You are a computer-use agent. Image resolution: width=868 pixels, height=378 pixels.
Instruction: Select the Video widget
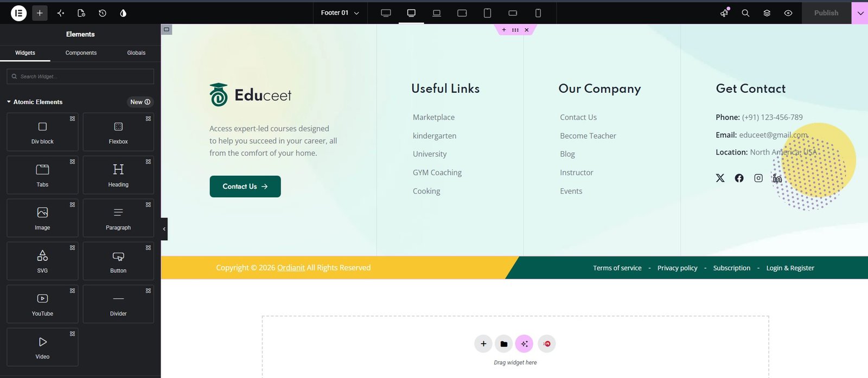[x=42, y=347]
